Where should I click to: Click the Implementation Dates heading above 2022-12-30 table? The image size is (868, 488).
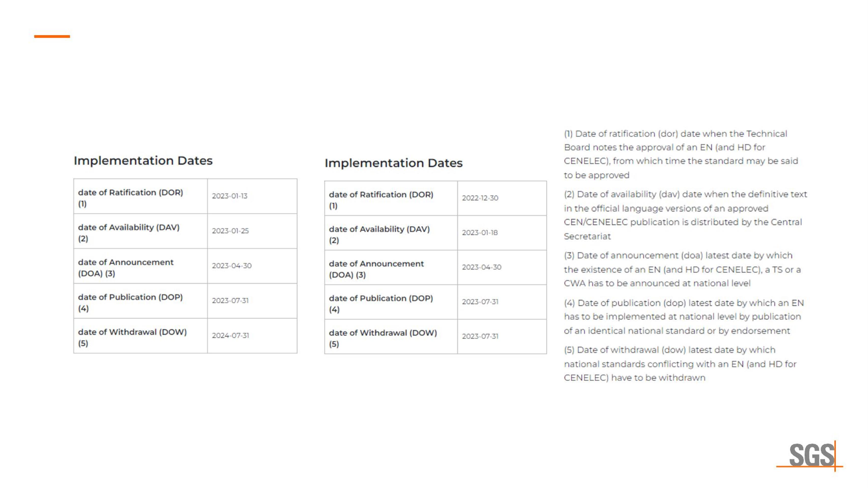tap(393, 163)
